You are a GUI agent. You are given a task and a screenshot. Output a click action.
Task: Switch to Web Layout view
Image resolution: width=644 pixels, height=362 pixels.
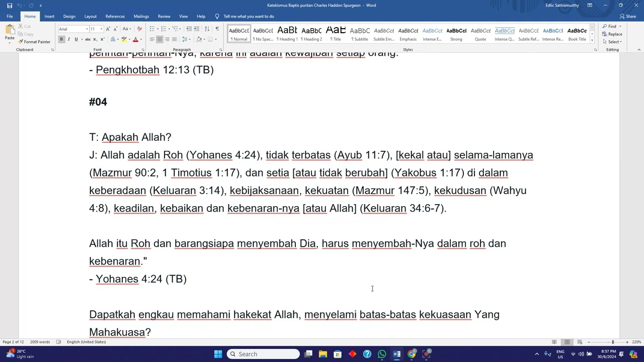click(580, 342)
